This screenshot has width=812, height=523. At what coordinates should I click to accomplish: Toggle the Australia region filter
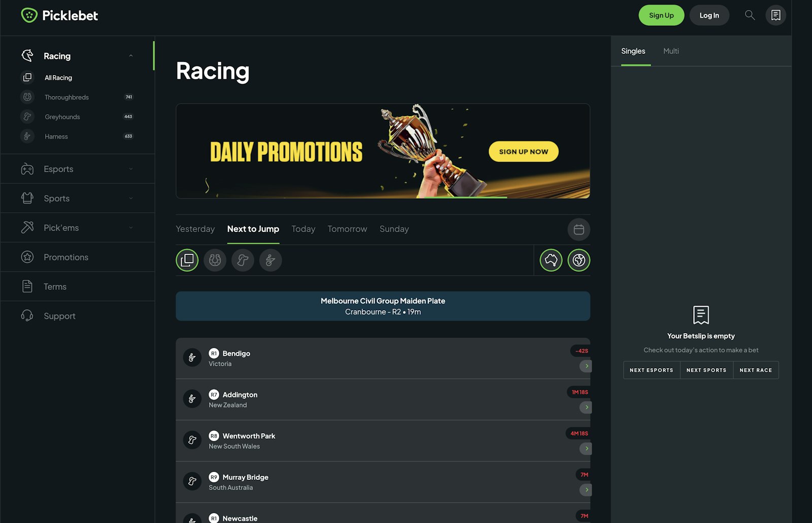click(x=551, y=260)
